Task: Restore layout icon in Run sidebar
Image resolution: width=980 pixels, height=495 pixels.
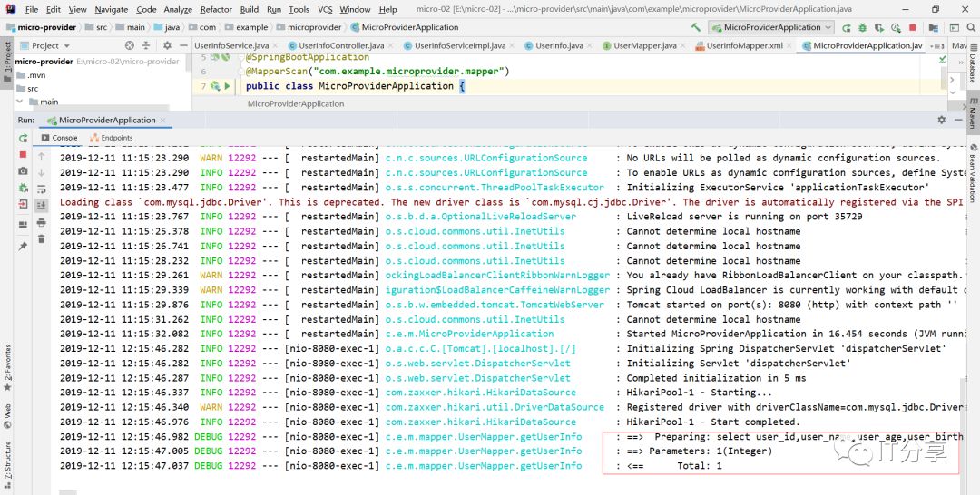Action: coord(23,225)
